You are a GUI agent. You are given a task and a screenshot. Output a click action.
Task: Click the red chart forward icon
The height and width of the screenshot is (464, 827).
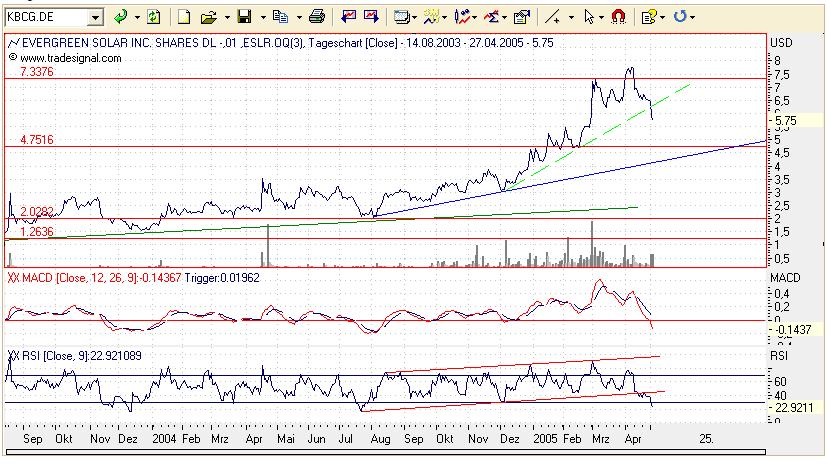click(371, 17)
